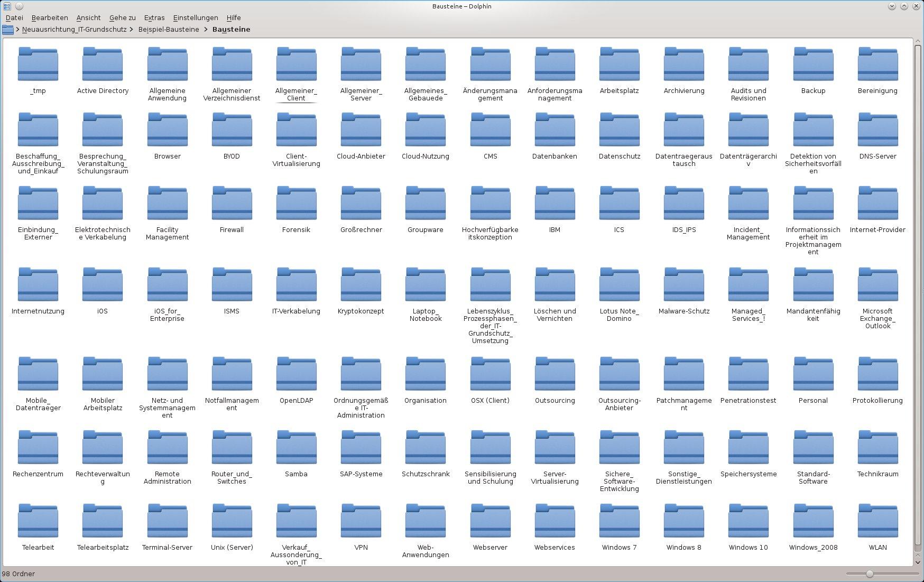
Task: Click the 'Sichere_ Software-Entwicklung' label
Action: pos(619,481)
